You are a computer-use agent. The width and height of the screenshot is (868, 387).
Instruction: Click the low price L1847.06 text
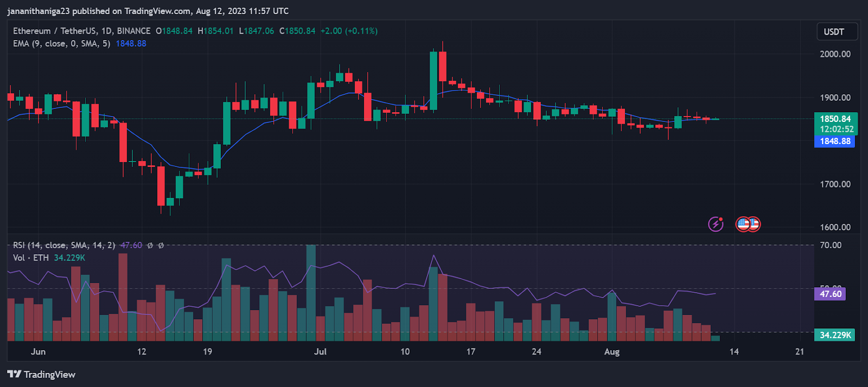tap(257, 31)
